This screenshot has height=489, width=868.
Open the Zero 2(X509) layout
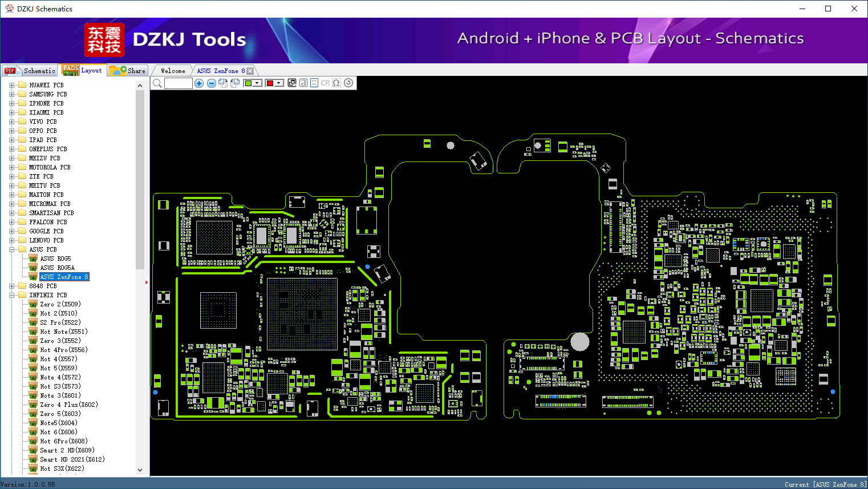pyautogui.click(x=60, y=304)
